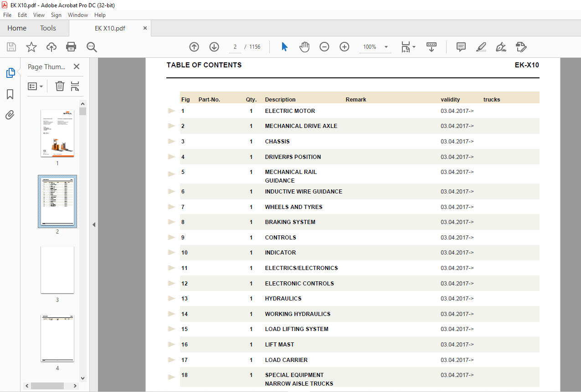This screenshot has width=581, height=392.
Task: Click ELECTRONIC CONTROLS entry
Action: click(299, 283)
